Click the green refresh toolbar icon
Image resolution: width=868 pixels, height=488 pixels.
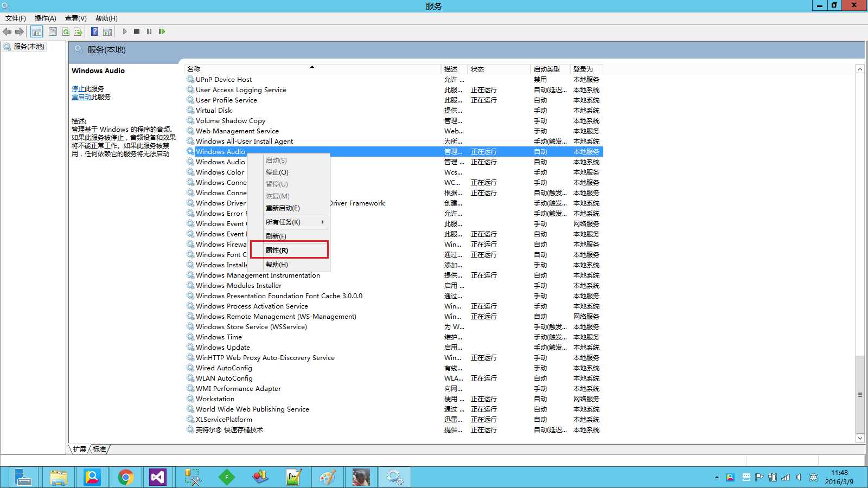click(x=66, y=32)
